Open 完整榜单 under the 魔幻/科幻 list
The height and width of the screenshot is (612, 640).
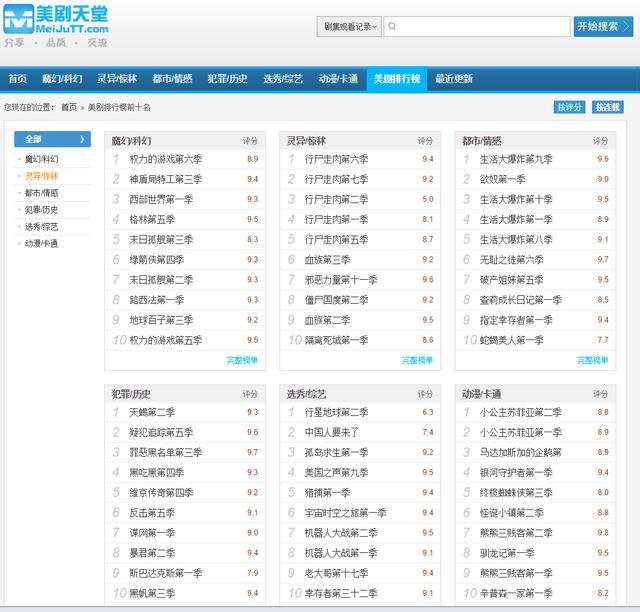(242, 360)
